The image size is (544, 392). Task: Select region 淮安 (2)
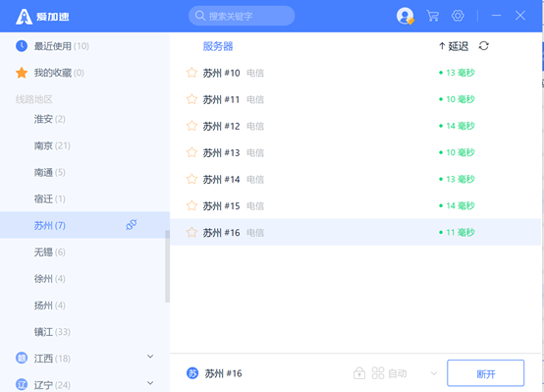[x=50, y=119]
